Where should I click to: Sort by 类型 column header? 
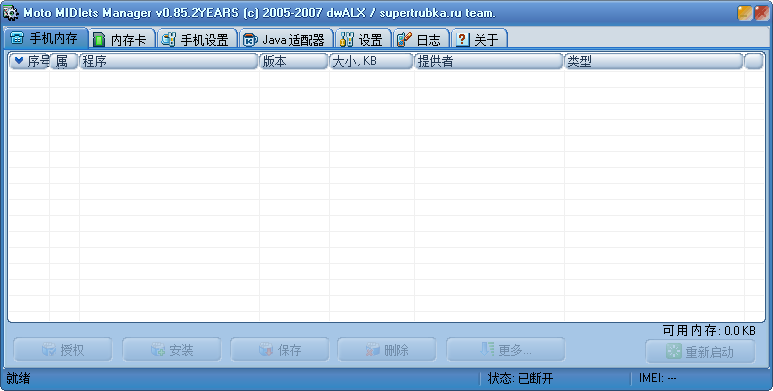654,61
